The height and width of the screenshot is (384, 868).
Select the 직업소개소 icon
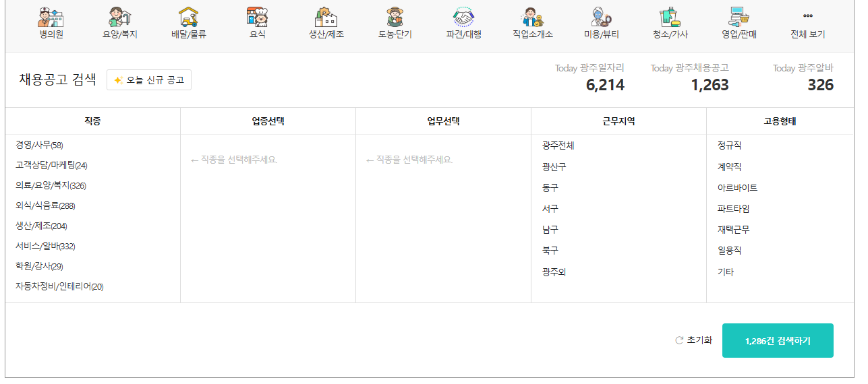pyautogui.click(x=533, y=17)
